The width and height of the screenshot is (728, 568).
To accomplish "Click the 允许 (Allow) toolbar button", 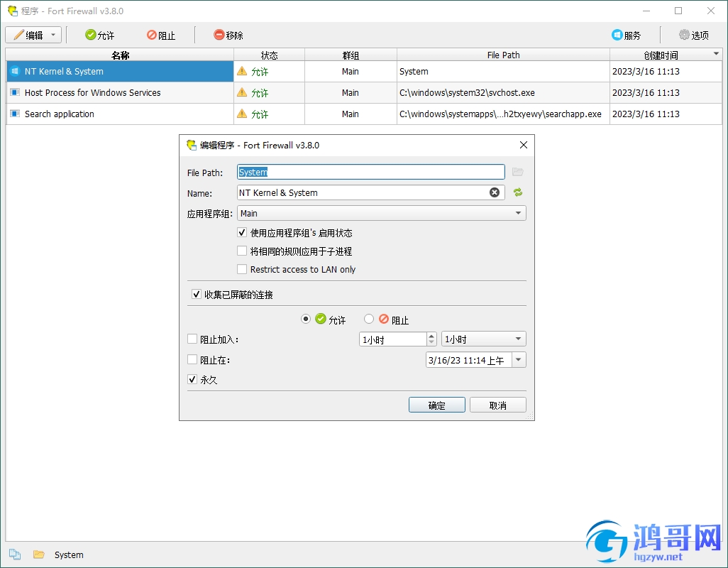I will tap(99, 35).
